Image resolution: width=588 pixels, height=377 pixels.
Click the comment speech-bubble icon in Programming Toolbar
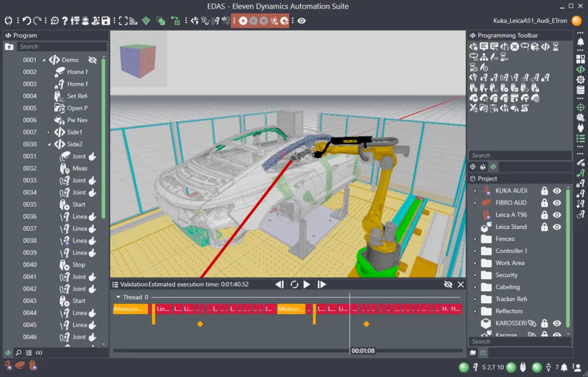pyautogui.click(x=484, y=46)
